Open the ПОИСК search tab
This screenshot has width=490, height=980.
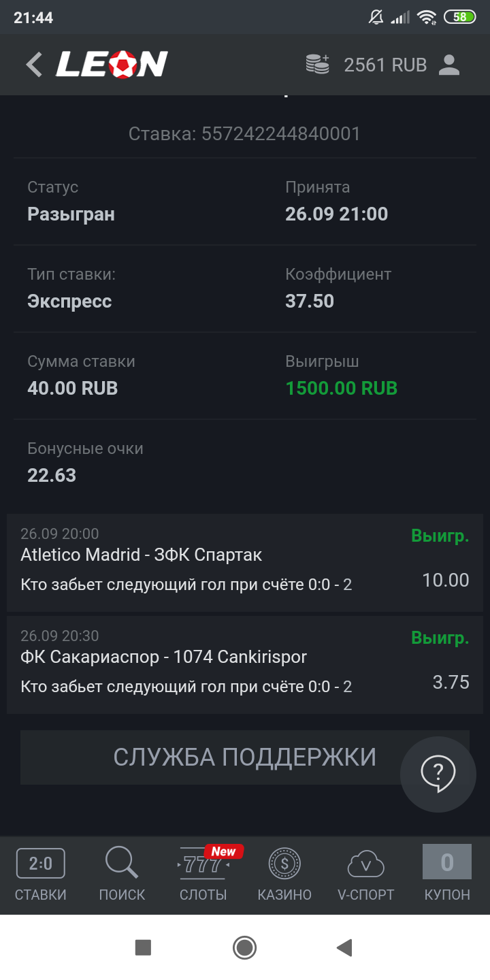pyautogui.click(x=122, y=875)
